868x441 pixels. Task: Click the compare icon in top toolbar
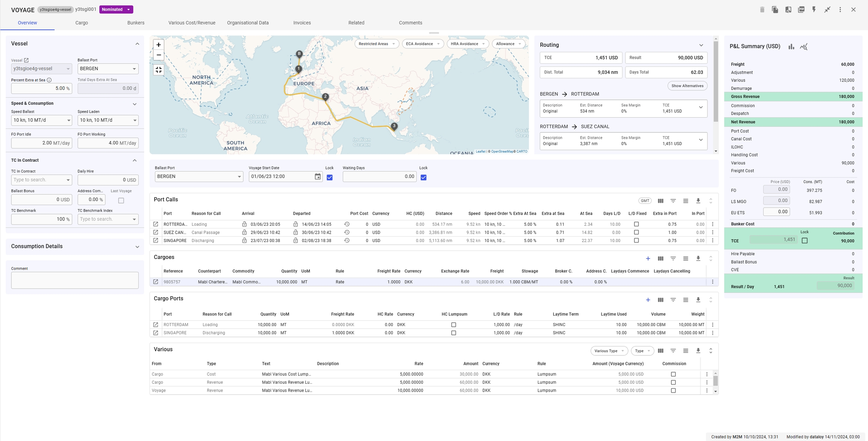coord(788,10)
